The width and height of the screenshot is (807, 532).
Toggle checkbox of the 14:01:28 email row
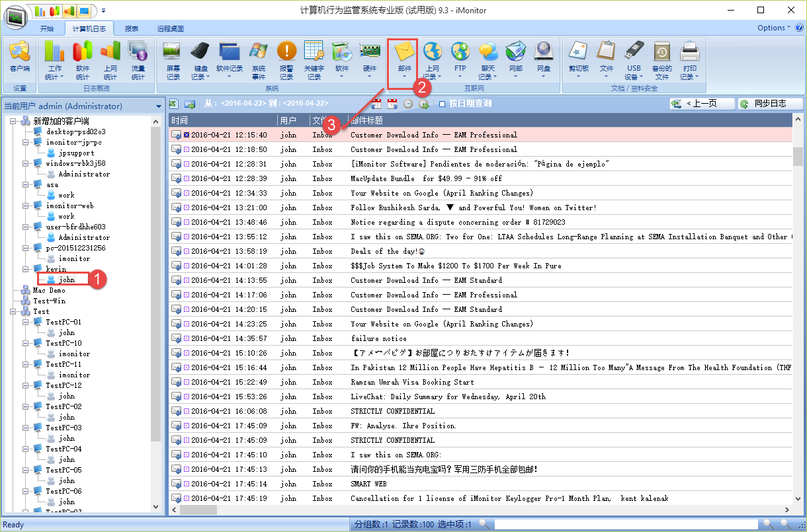[x=187, y=266]
